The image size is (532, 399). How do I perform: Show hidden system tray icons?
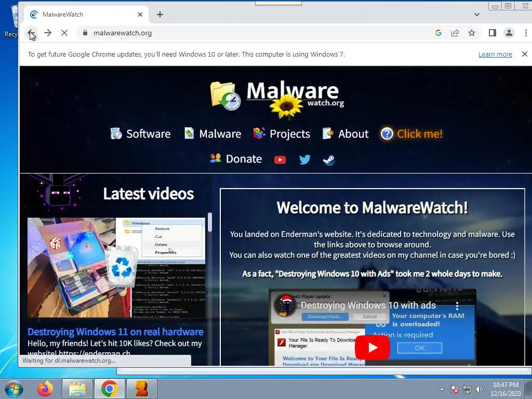(x=442, y=390)
